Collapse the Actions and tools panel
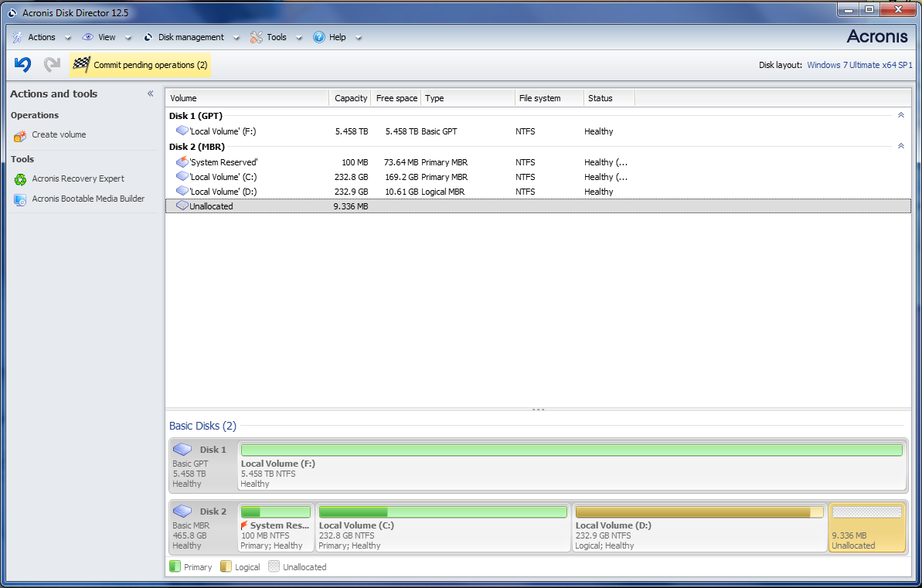The image size is (922, 588). pos(151,93)
